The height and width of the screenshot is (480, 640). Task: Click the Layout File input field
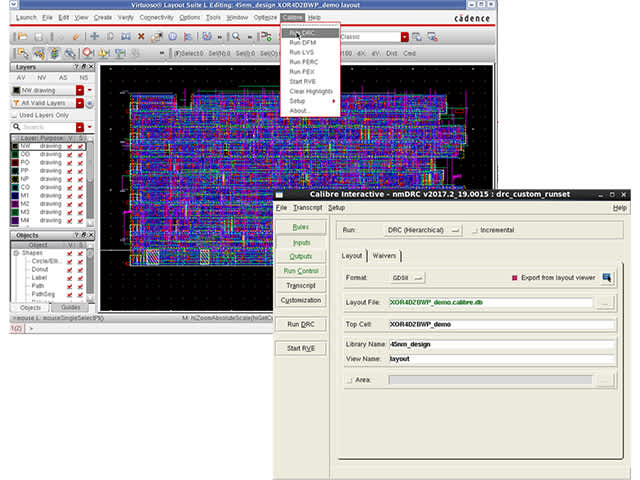click(490, 302)
